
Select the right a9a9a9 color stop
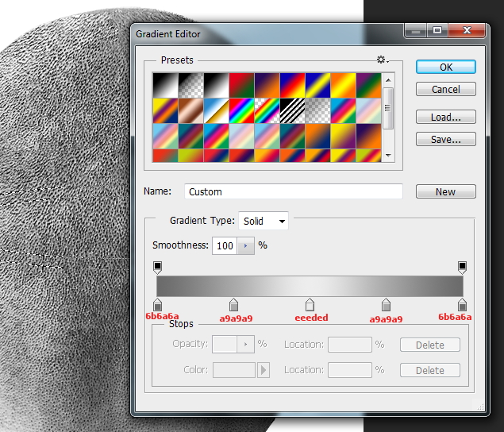pos(386,305)
